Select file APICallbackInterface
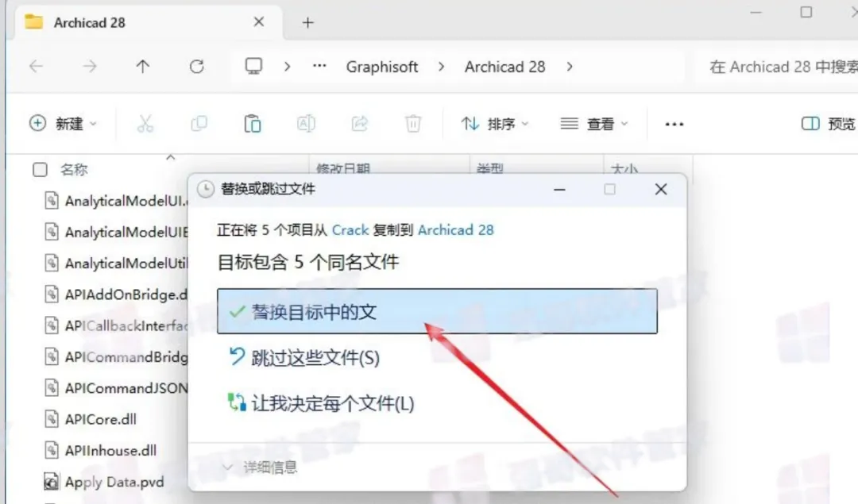The image size is (858, 504). point(126,325)
